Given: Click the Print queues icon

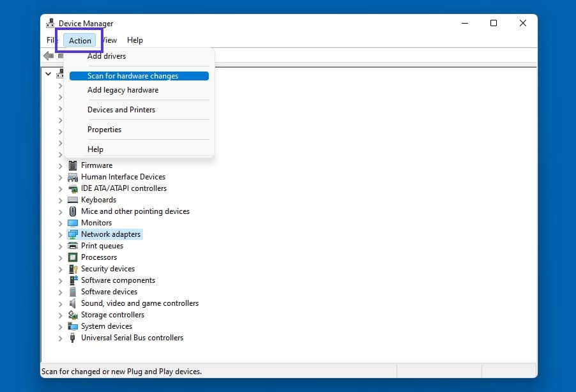Looking at the screenshot, I should coord(72,245).
